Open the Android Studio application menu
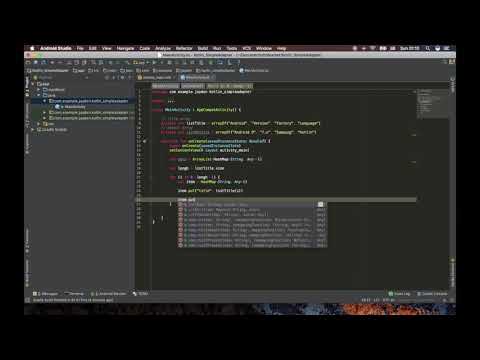This screenshot has height=360, width=480. [56, 48]
